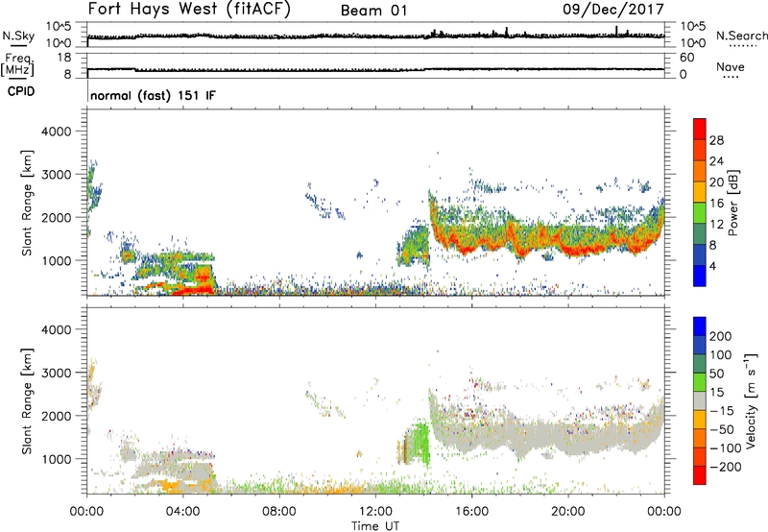Click the "4000" tick label on the power panel
This screenshot has width=768, height=532.
click(57, 132)
